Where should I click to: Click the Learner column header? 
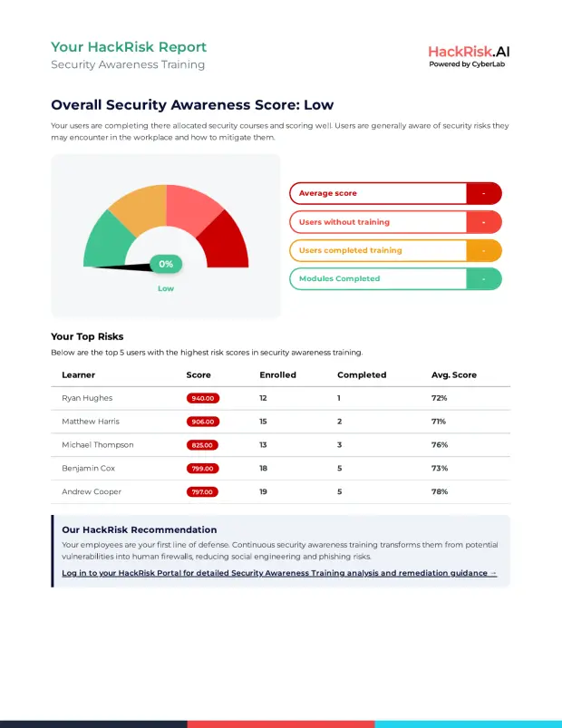[x=79, y=374]
